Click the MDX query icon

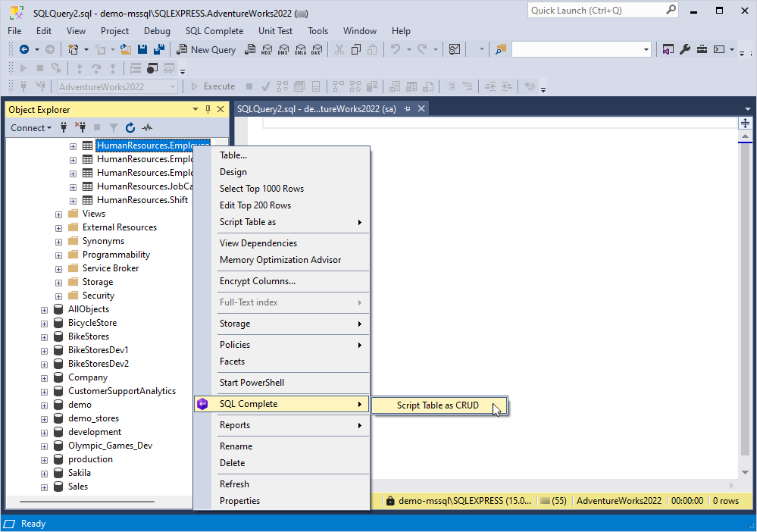click(267, 49)
